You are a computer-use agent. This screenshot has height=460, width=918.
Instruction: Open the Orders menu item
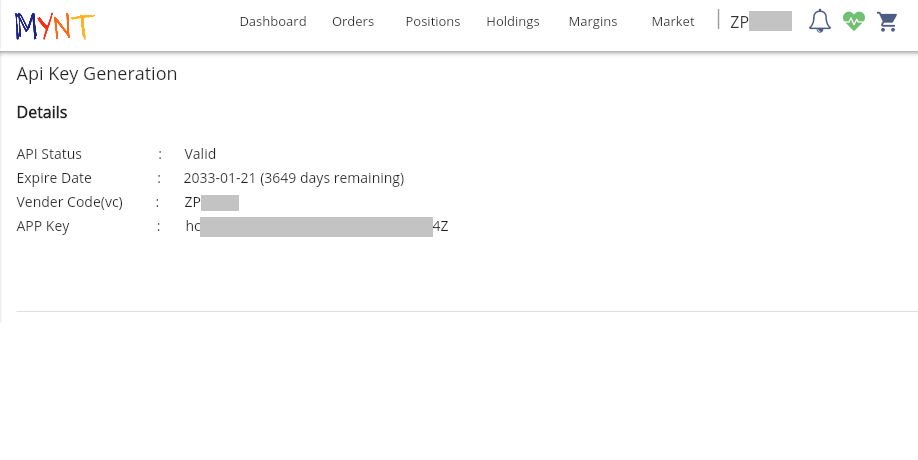click(x=353, y=21)
